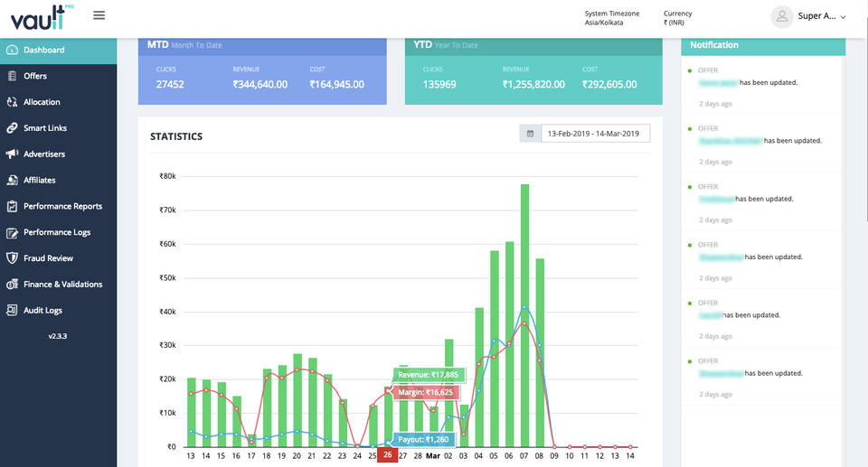Open the Dashboard menu item

[x=44, y=51]
